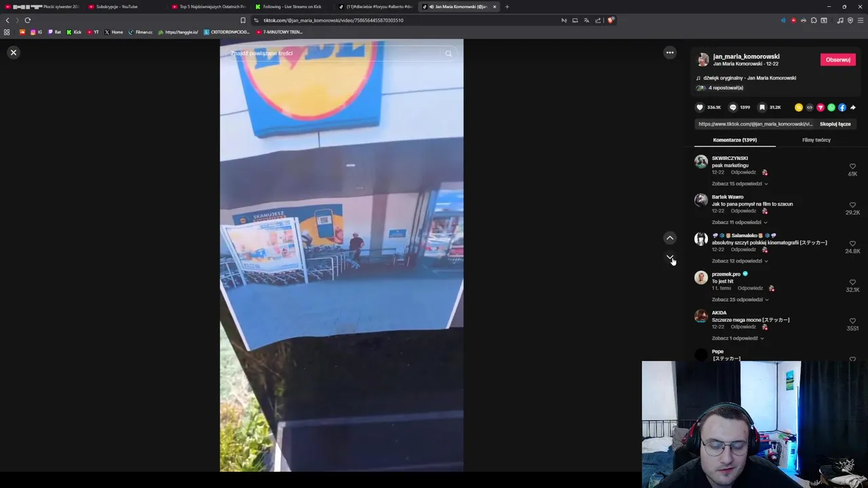868x488 pixels.
Task: Open przemek.pro commenter name
Action: (x=726, y=274)
